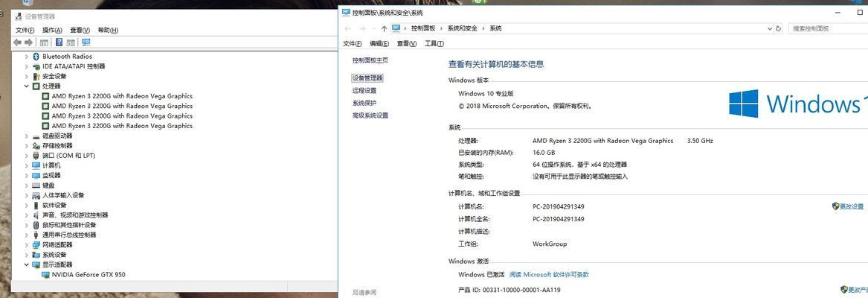
Task: Click Back arrow in Device Manager toolbar
Action: click(x=17, y=42)
